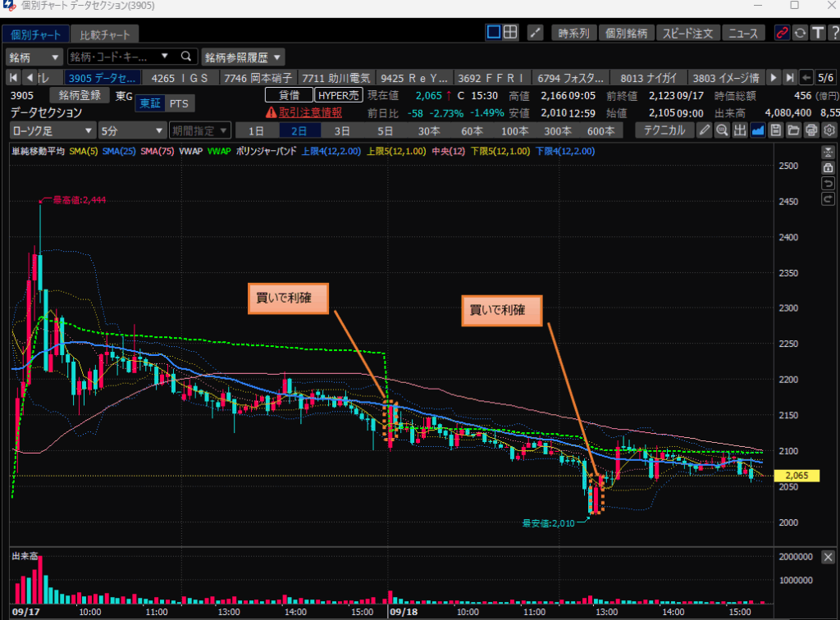
Task: Open chart settings via the gear icon
Action: [829, 130]
